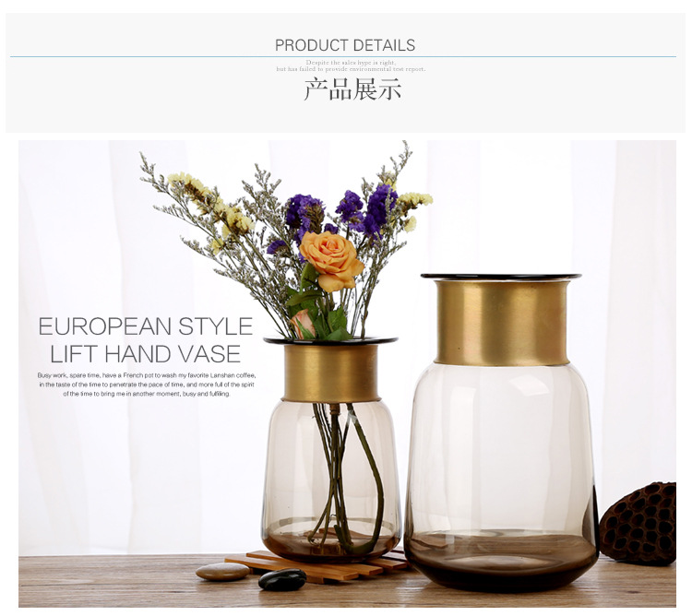Click the blue divider line under header
Image resolution: width=692 pixels, height=616 pixels.
pyautogui.click(x=343, y=56)
